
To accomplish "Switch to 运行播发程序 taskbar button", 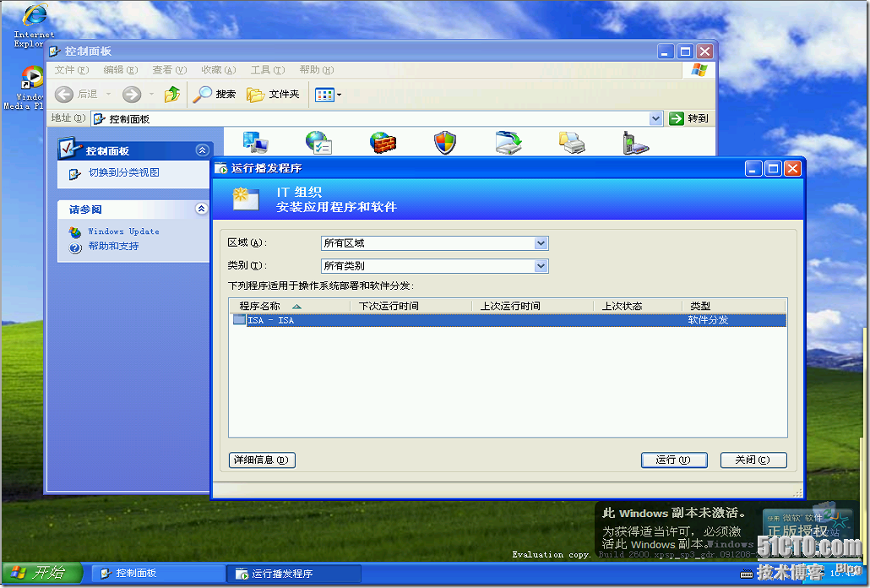I will point(293,573).
